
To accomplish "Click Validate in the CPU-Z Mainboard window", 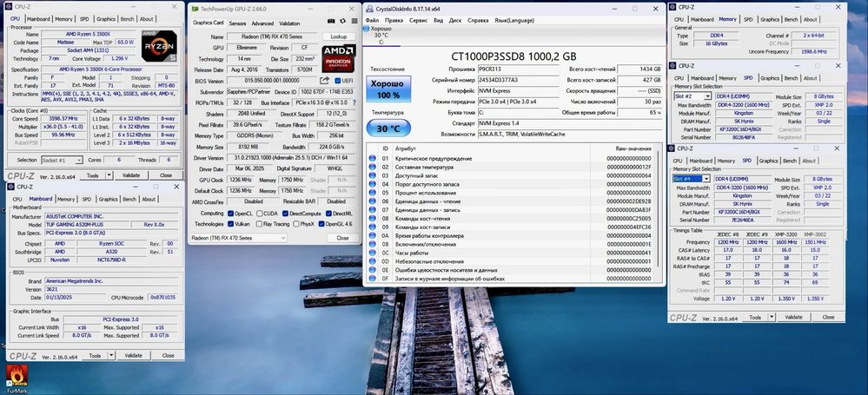I will click(134, 356).
